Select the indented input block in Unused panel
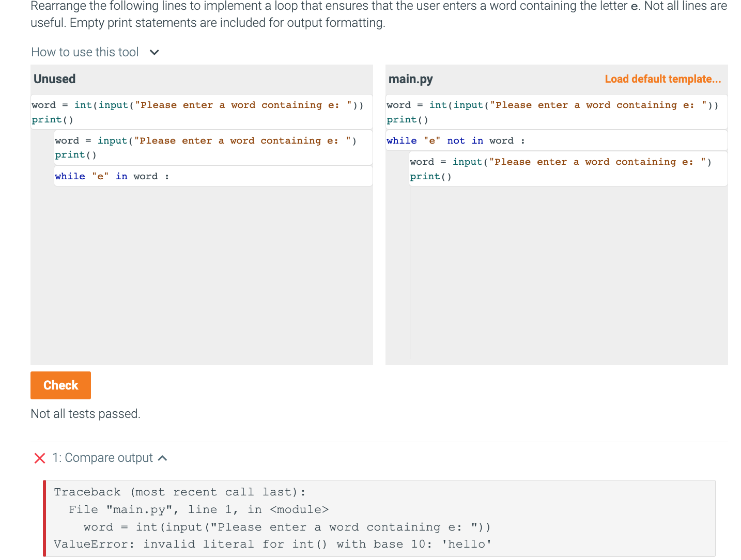 [213, 148]
